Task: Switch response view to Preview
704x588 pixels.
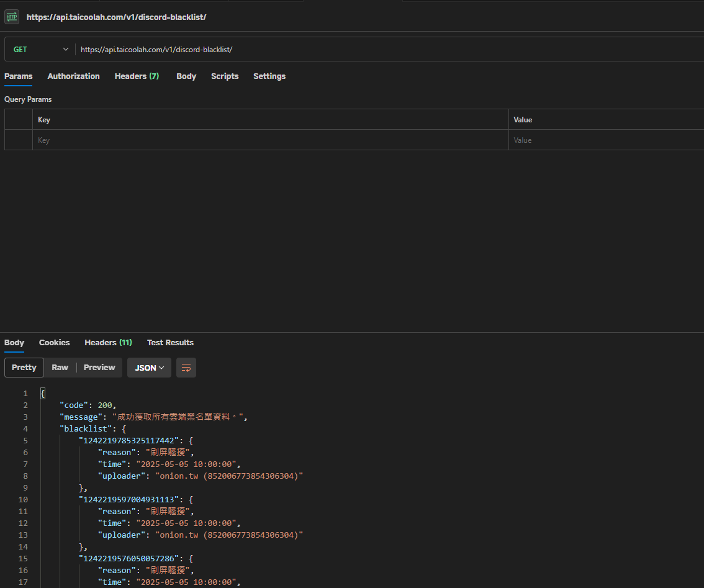Action: 99,368
